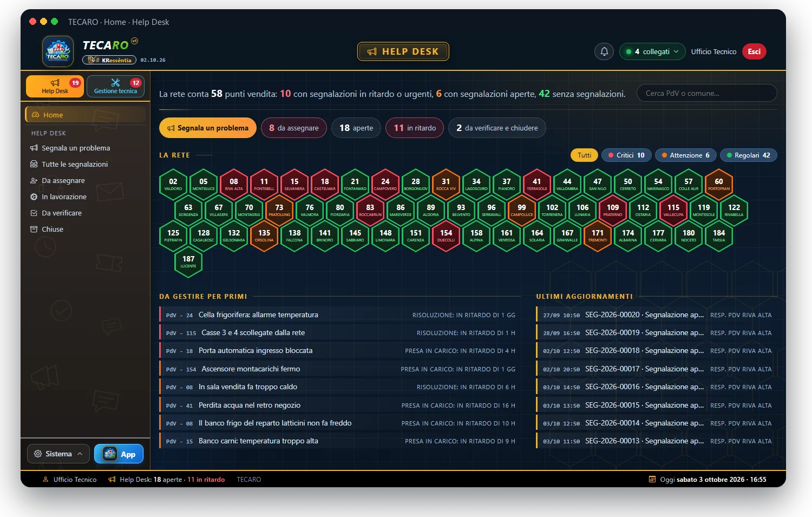Open store hexagon 171 Tremonti

[598, 235]
